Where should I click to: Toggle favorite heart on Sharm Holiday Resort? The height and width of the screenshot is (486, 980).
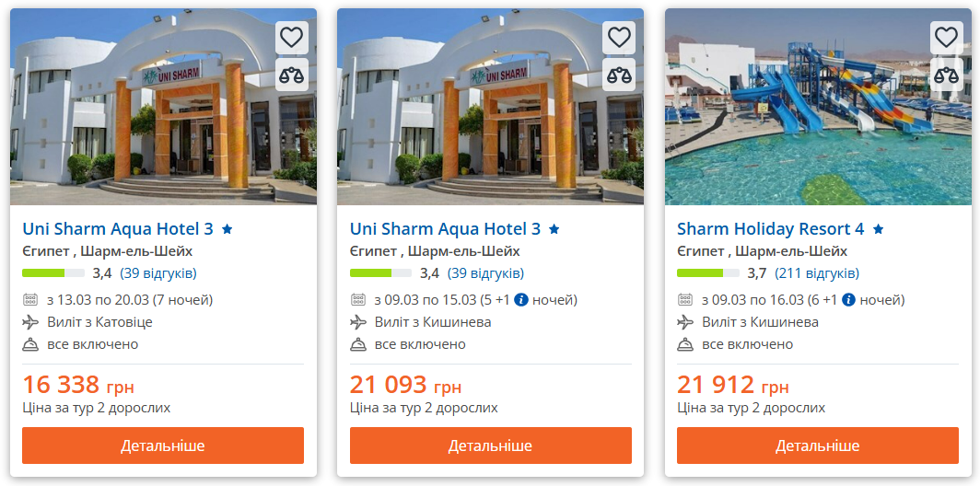[x=946, y=38]
